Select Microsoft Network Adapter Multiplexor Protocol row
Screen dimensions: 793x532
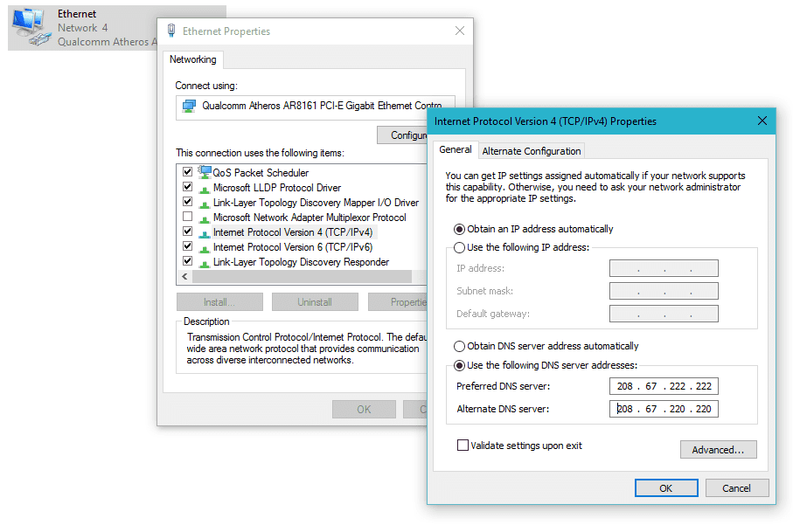point(310,218)
